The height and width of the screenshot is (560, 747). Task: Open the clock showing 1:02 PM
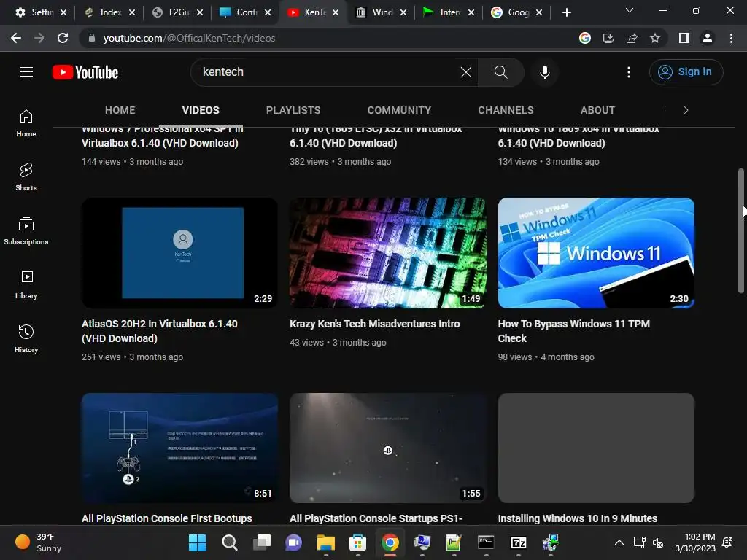point(695,542)
